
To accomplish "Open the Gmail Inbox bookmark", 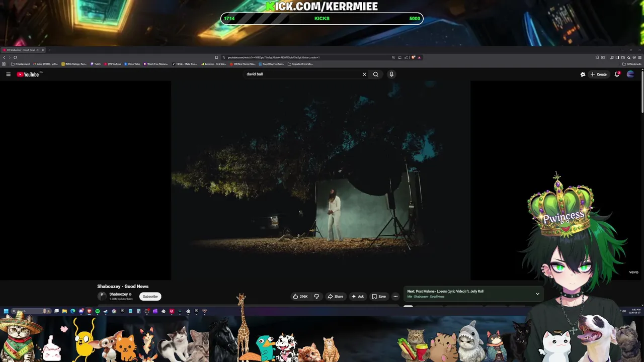I will pos(45,64).
